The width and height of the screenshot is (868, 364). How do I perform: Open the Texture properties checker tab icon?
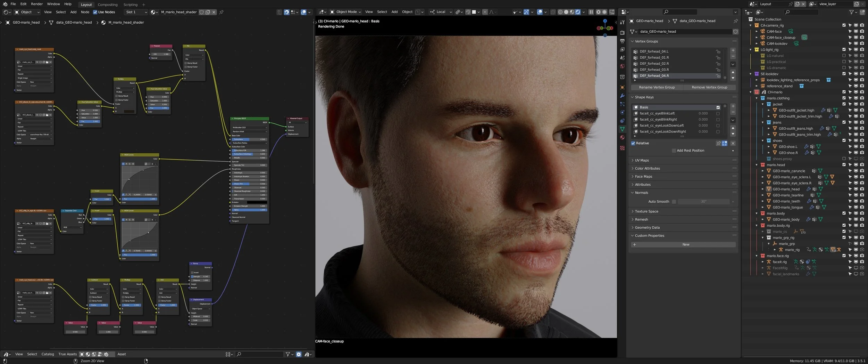pos(622,148)
